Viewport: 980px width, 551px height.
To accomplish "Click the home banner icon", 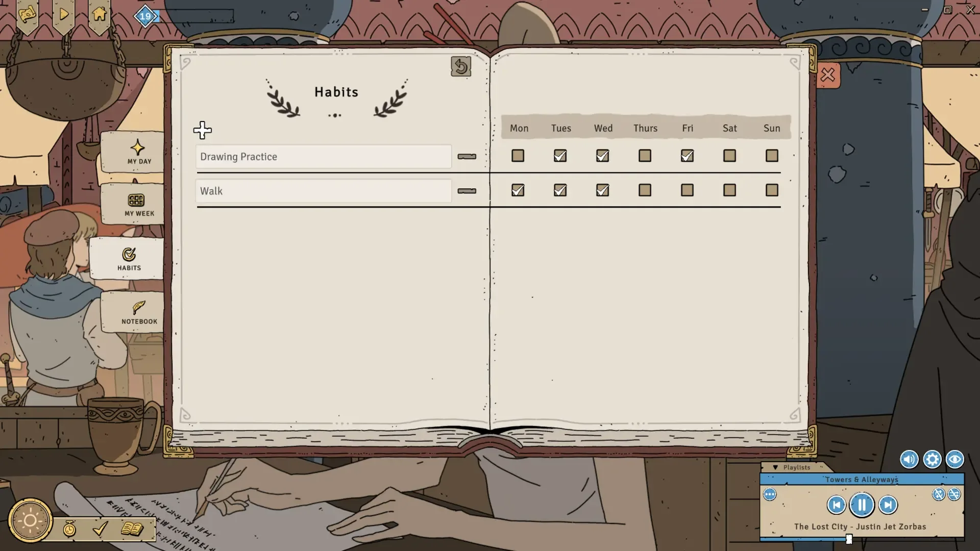I will pyautogui.click(x=99, y=14).
